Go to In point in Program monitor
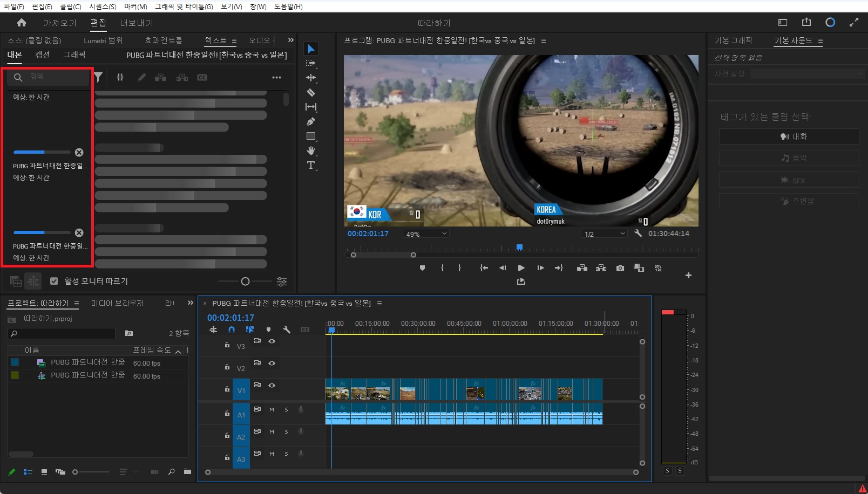The height and width of the screenshot is (494, 868). click(x=484, y=267)
